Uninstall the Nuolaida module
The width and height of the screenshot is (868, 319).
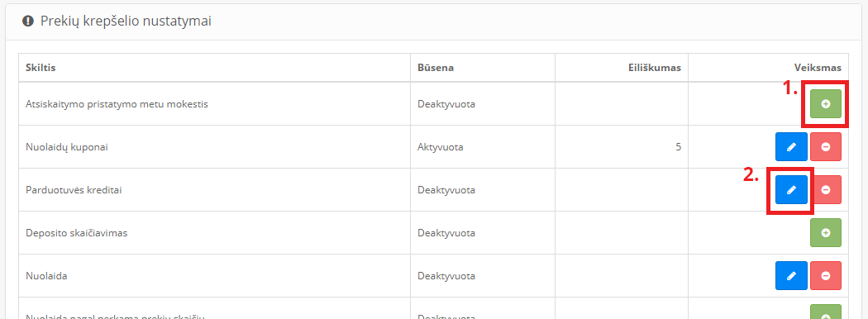[x=825, y=276]
